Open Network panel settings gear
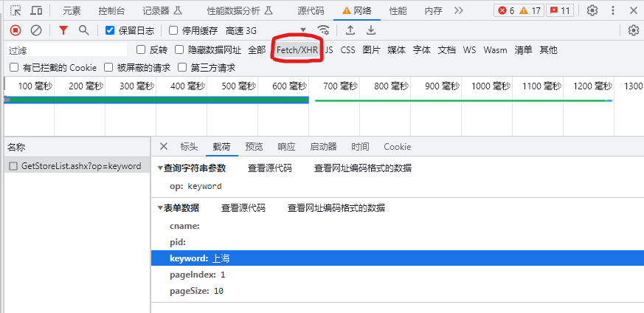 click(x=634, y=30)
